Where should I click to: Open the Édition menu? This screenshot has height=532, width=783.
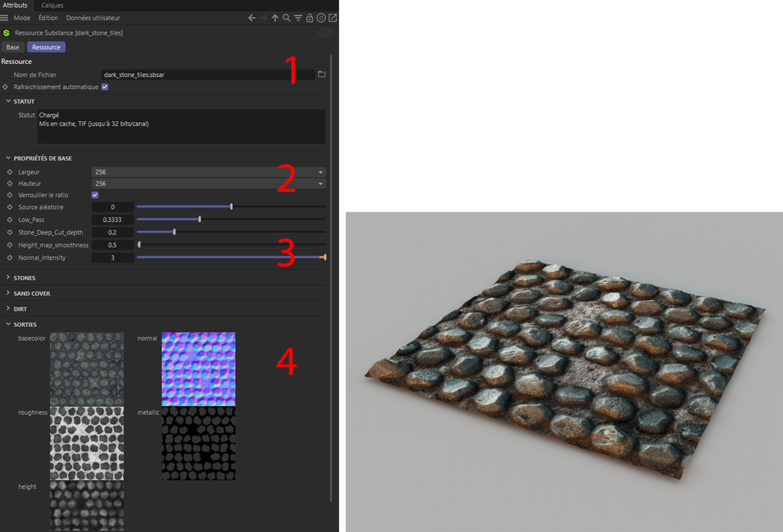48,18
